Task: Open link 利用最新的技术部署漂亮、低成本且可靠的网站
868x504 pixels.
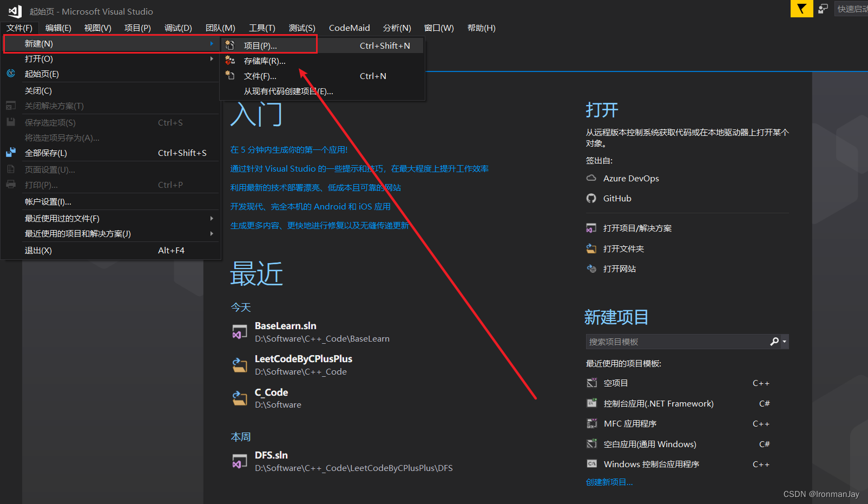Action: [315, 187]
